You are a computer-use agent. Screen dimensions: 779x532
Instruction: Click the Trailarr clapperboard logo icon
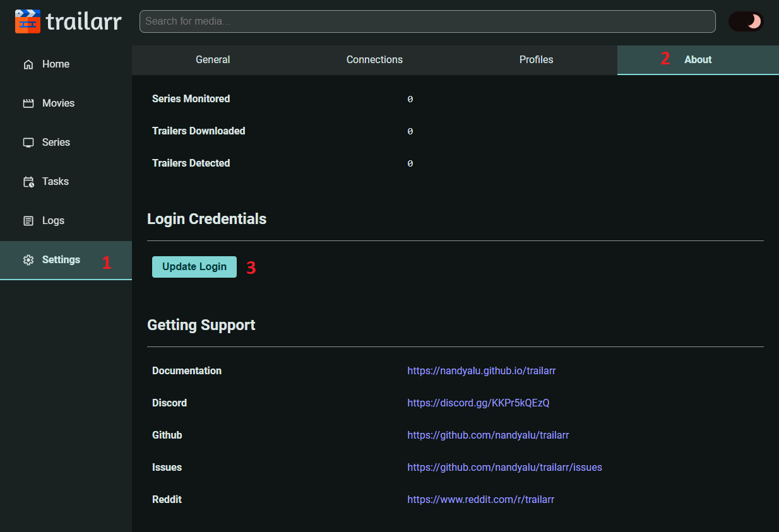click(x=28, y=21)
